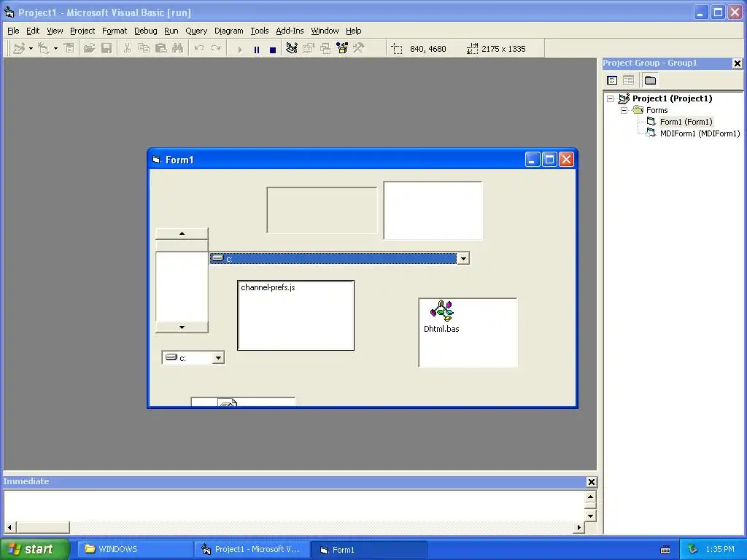Open Toolbox hammer and wrench icon
This screenshot has height=560, width=747.
click(359, 48)
